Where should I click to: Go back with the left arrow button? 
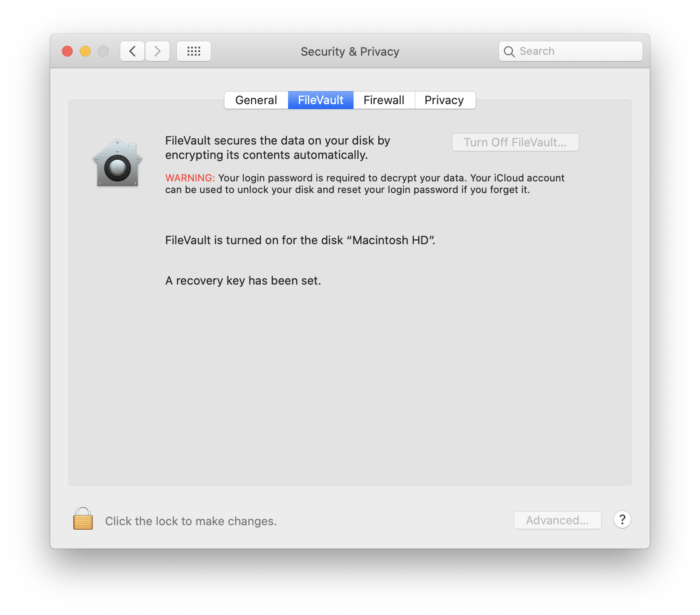(x=132, y=51)
